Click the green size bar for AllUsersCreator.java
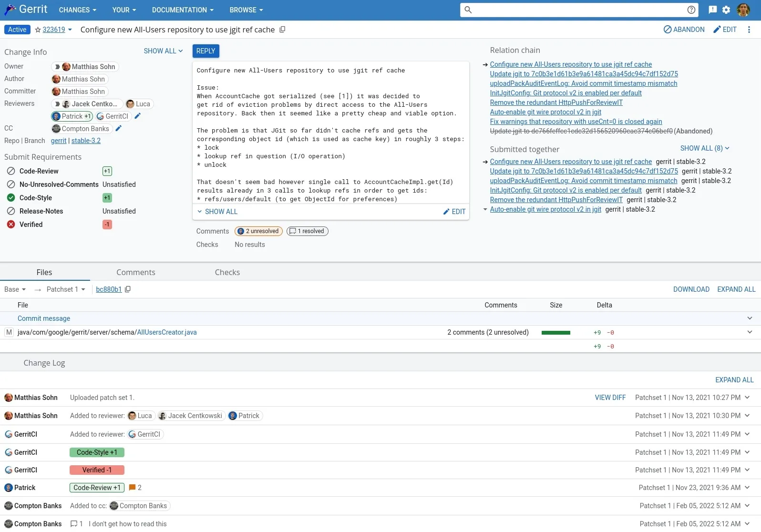Viewport: 761px width, 532px height. [x=555, y=333]
